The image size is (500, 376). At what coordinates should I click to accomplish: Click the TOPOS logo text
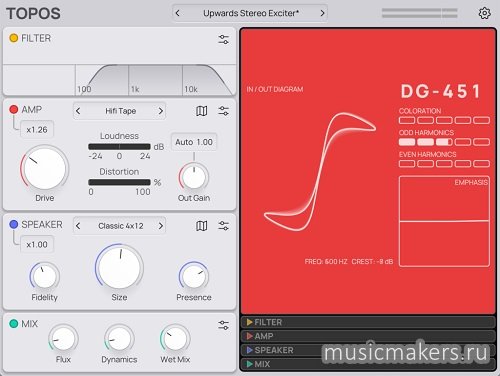click(33, 14)
